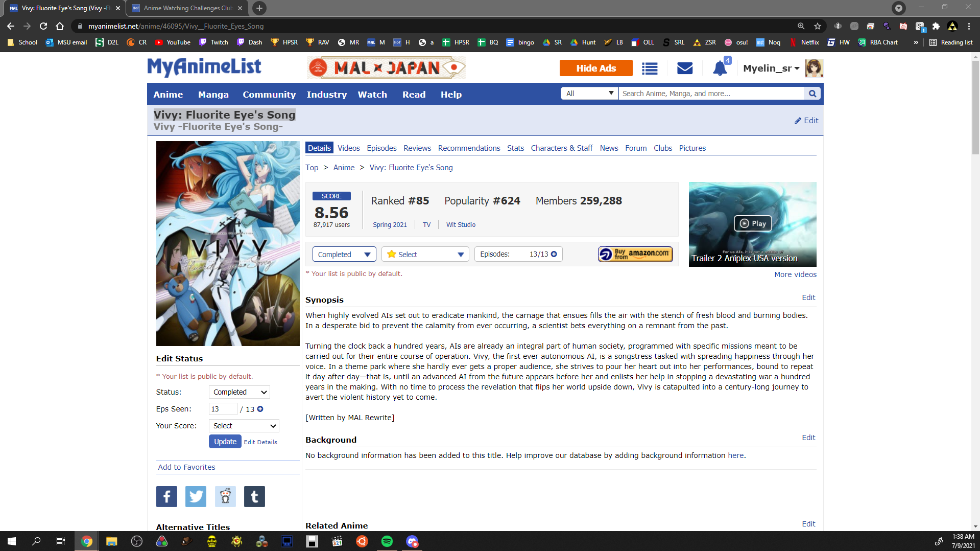
Task: Switch to the Recommendations tab
Action: tap(469, 148)
